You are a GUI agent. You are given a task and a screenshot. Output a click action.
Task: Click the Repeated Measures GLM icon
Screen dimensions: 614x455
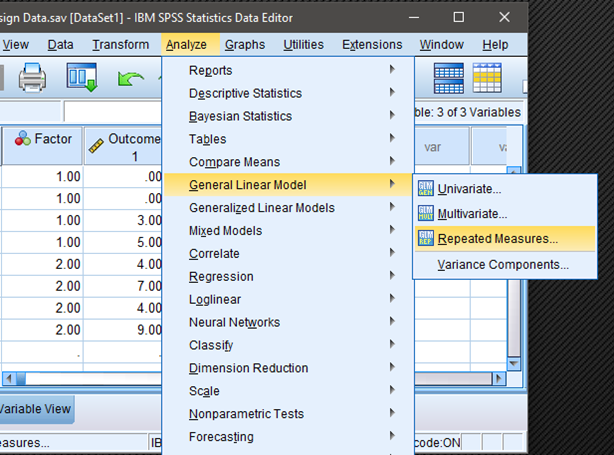click(426, 238)
